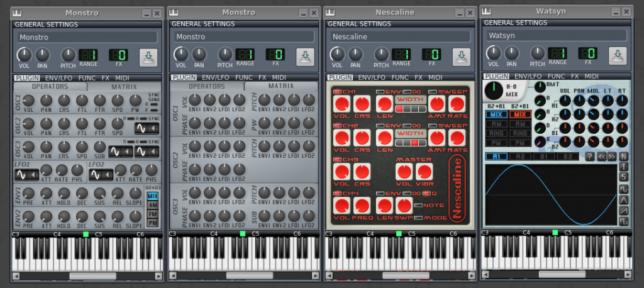Viewport: 644px width, 288px height.
Task: Click Watsyn saw wave shape button
Action: pos(623,211)
